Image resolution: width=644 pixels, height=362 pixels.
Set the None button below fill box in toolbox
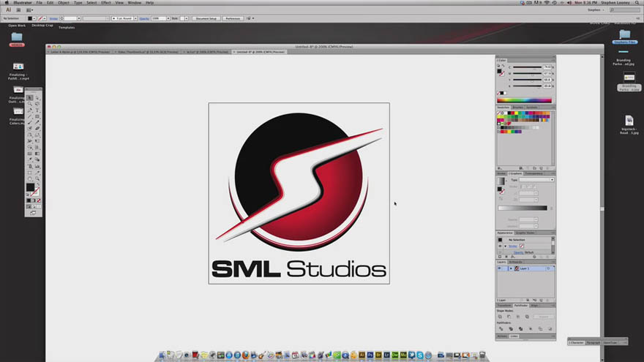[39, 200]
